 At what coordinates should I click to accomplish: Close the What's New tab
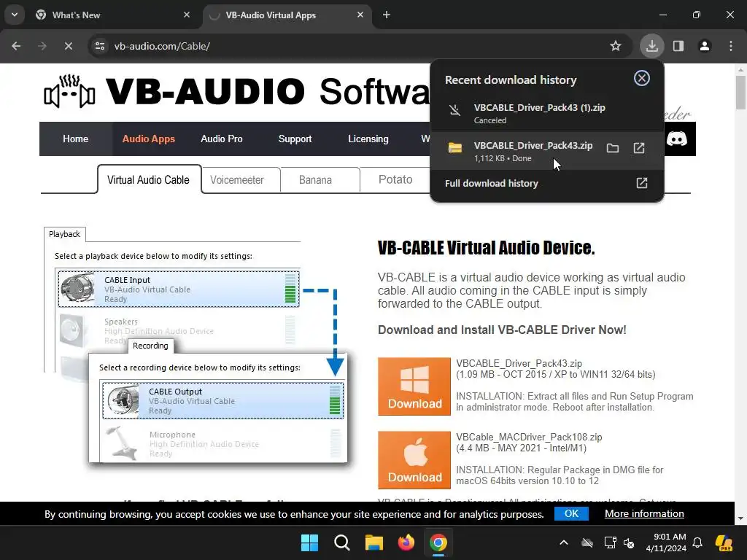[186, 15]
